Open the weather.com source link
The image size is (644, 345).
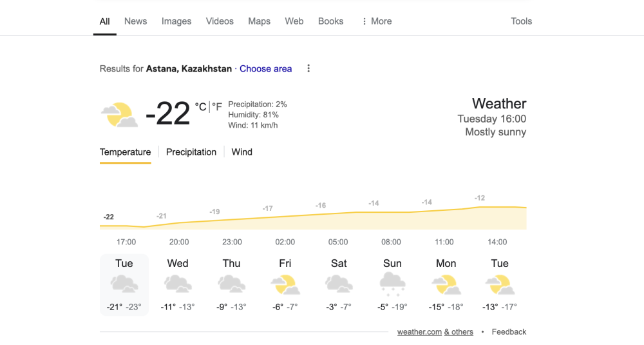click(419, 332)
